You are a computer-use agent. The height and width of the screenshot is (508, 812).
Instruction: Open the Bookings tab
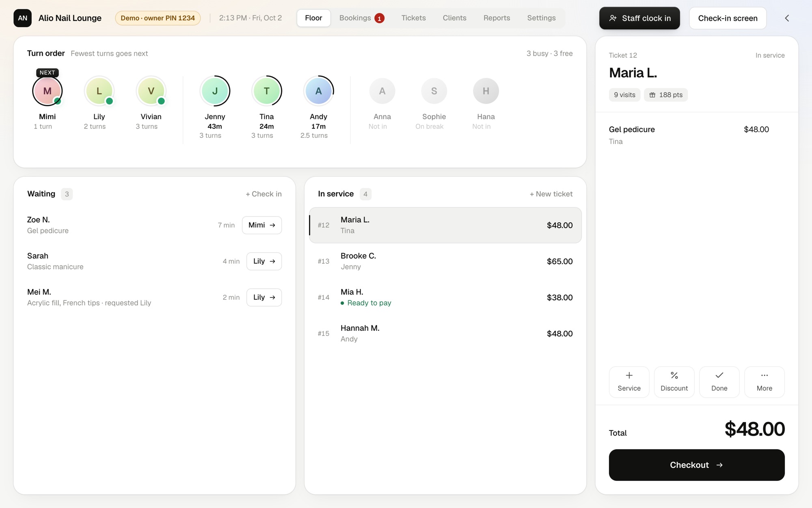tap(362, 18)
